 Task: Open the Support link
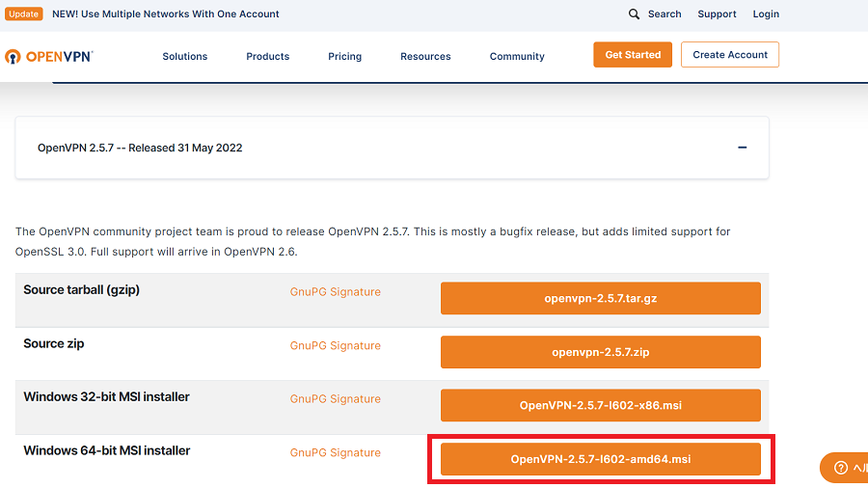point(717,14)
